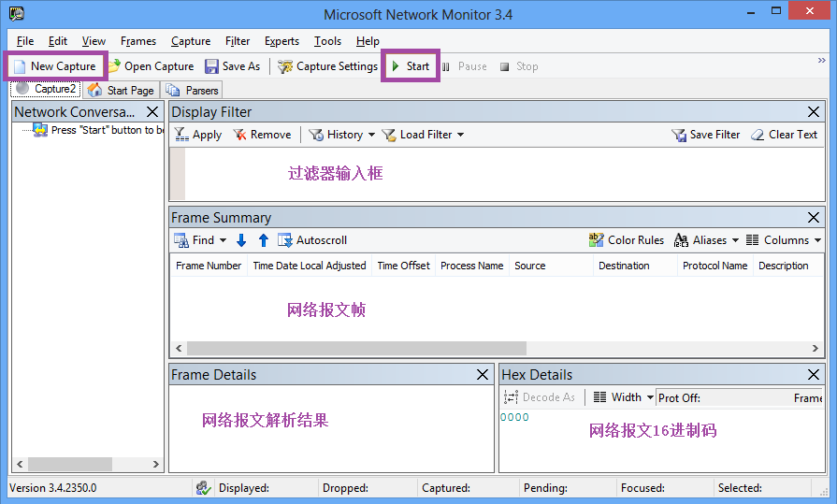
Task: Select 'Press Start button' tree item
Action: (99, 130)
